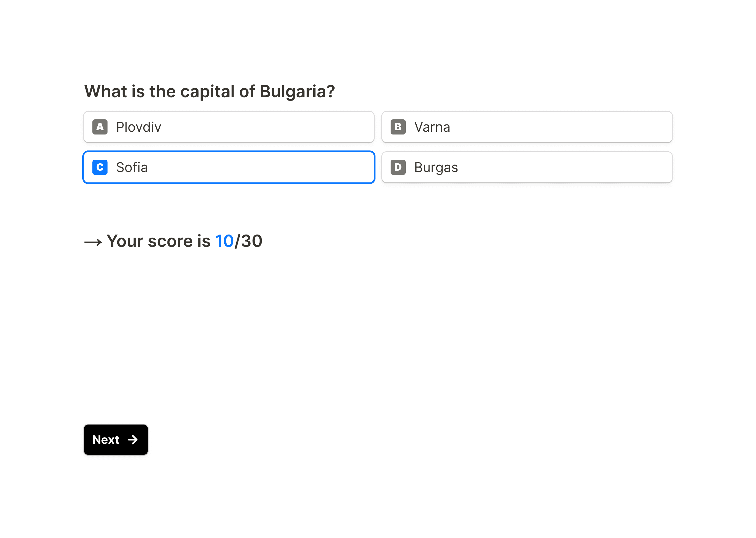This screenshot has width=756, height=538.
Task: Click the letter D badge beside Burgas
Action: coord(398,167)
